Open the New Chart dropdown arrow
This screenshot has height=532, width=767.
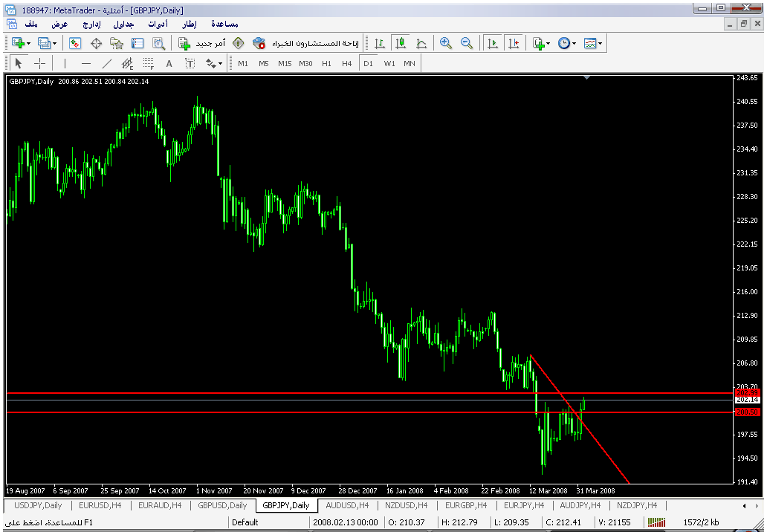tap(29, 44)
